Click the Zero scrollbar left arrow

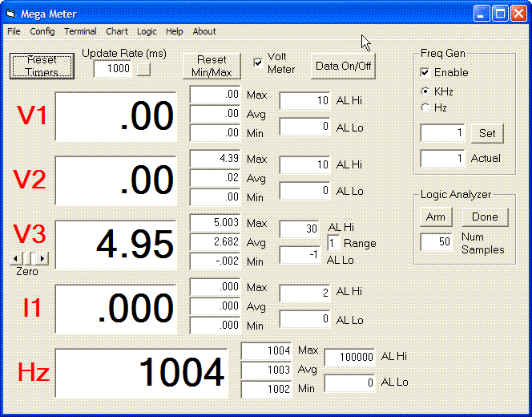pos(17,258)
